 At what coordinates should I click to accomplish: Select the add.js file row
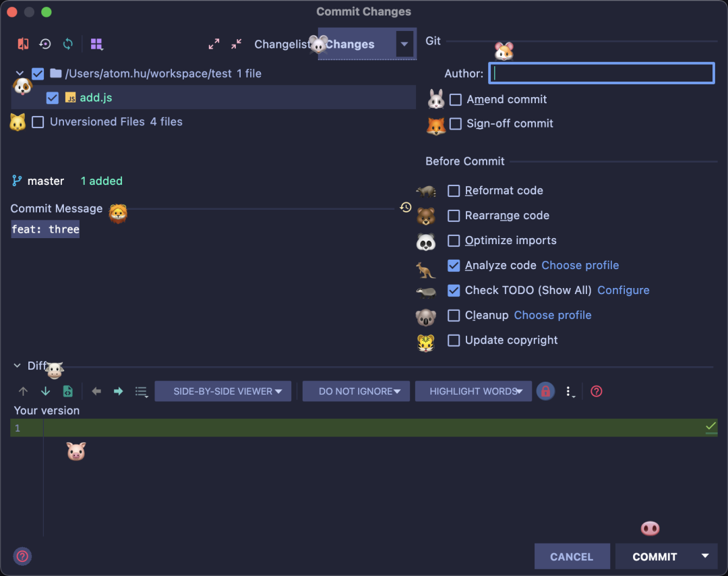click(214, 98)
